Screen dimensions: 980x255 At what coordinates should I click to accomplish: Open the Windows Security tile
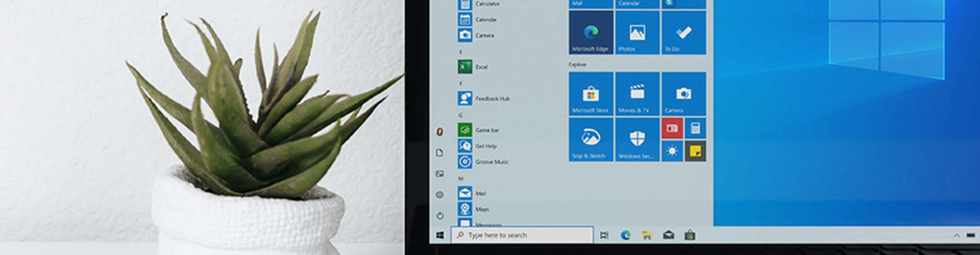pos(637,140)
